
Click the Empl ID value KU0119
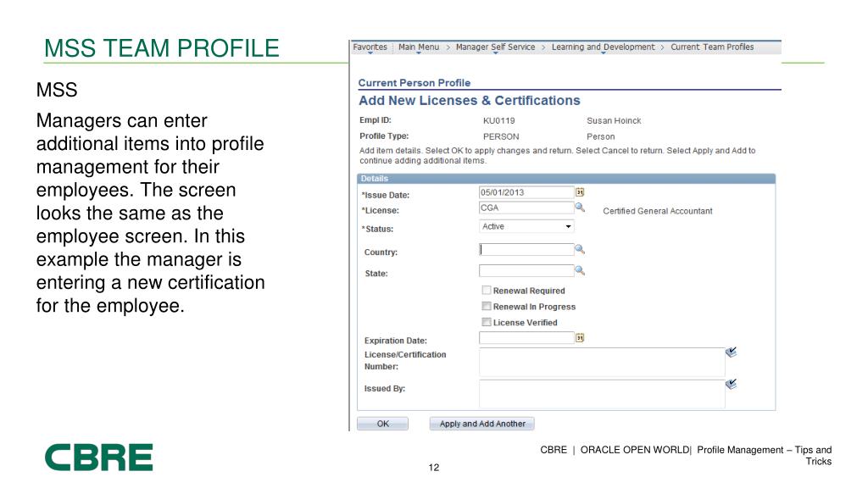pyautogui.click(x=498, y=120)
